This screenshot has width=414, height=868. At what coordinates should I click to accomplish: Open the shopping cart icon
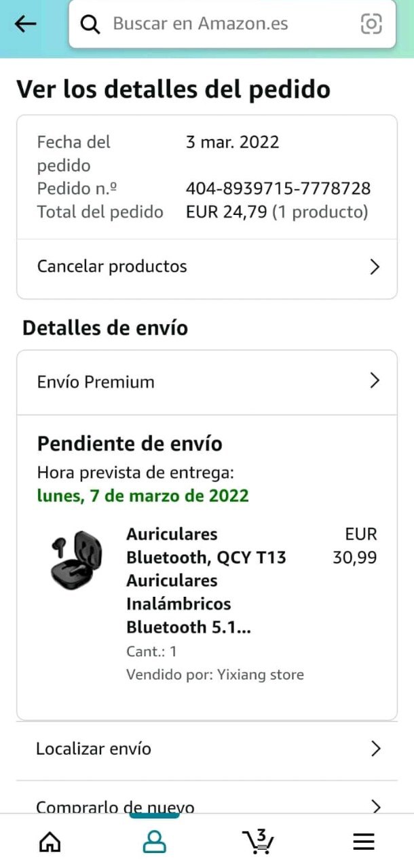[x=258, y=841]
